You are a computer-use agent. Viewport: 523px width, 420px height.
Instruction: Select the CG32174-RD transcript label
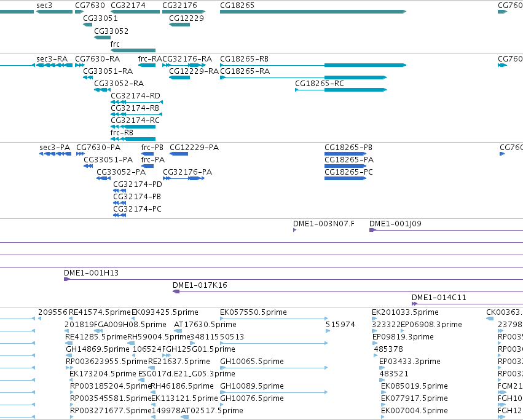[135, 96]
